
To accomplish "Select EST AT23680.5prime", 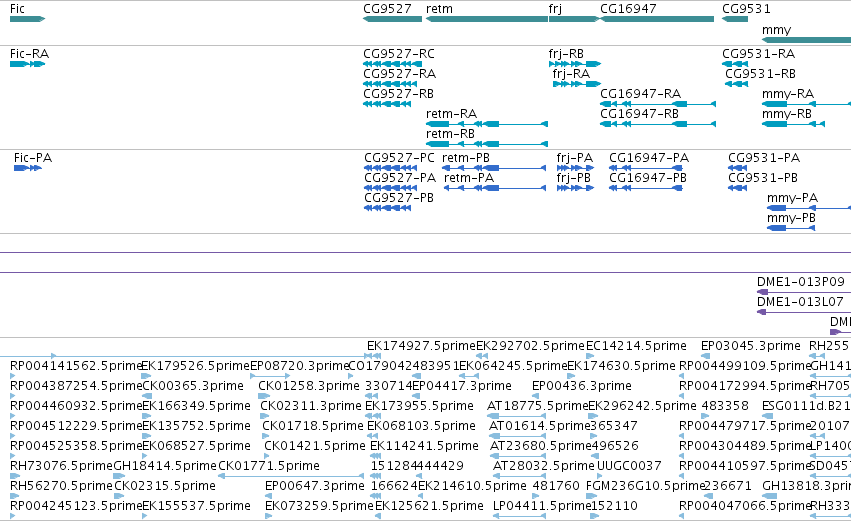I will (541, 447).
